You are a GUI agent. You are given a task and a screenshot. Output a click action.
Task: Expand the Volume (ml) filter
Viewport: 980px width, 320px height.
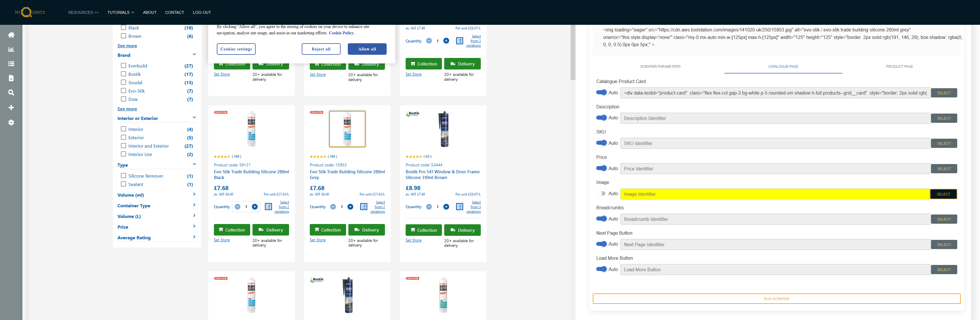click(x=194, y=194)
